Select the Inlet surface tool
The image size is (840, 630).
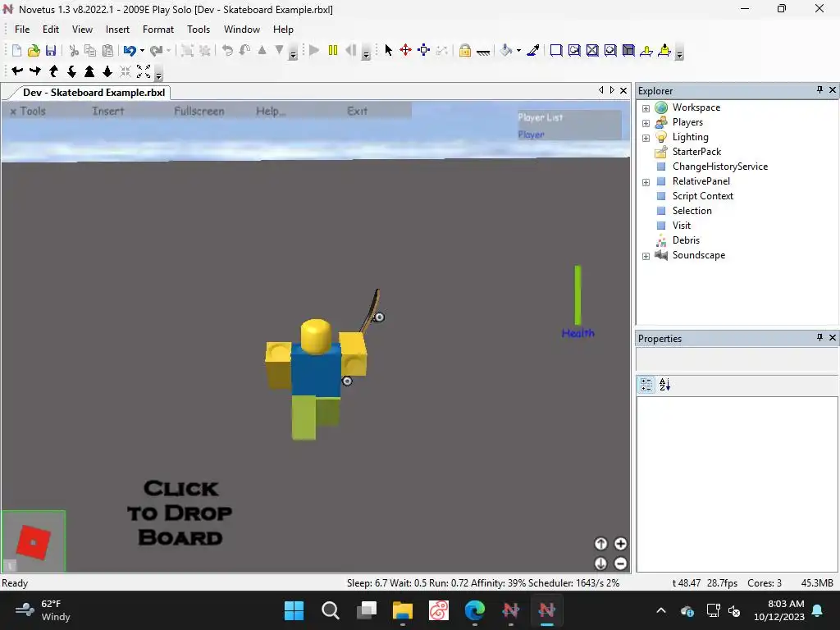pyautogui.click(x=610, y=50)
